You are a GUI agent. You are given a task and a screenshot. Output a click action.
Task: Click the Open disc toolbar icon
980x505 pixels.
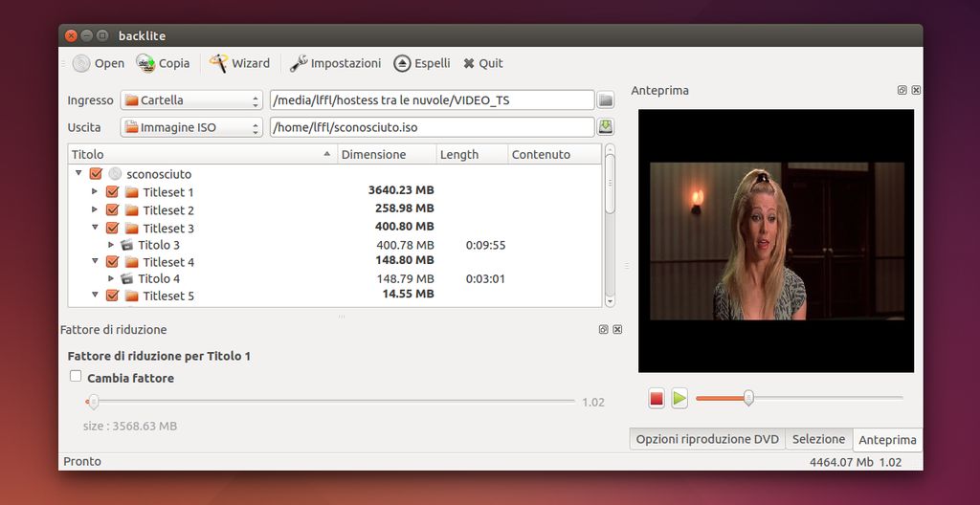pyautogui.click(x=82, y=63)
